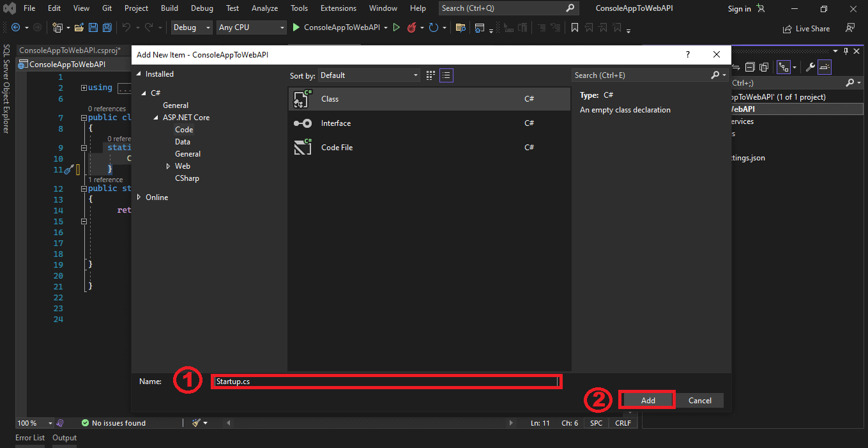Select the Data category in tree

click(183, 142)
